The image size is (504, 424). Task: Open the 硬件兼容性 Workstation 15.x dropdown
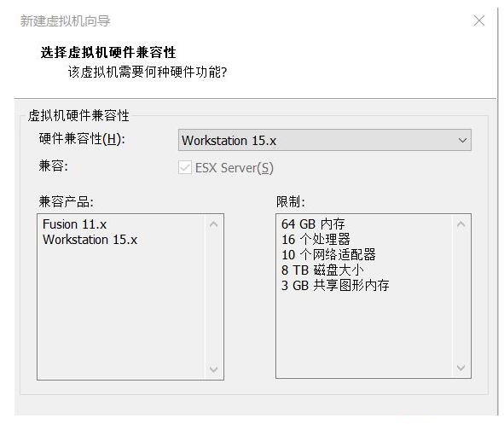point(325,140)
